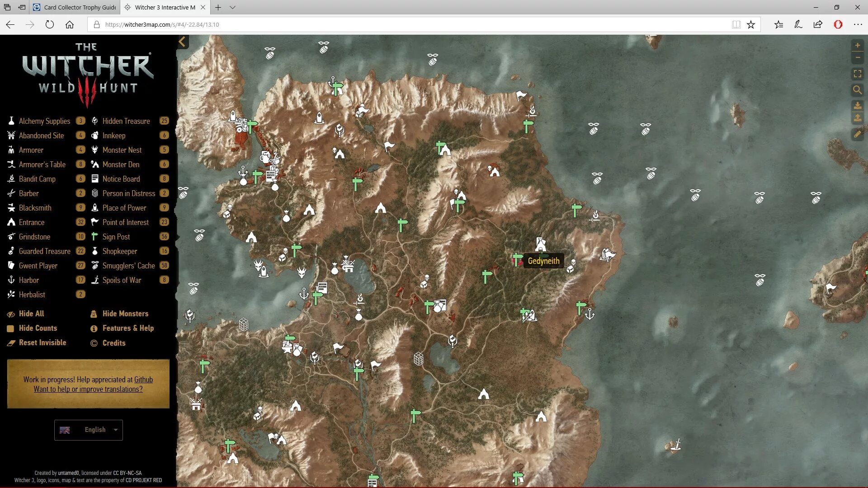Share this page
Viewport: 868px width, 488px height.
coord(818,25)
